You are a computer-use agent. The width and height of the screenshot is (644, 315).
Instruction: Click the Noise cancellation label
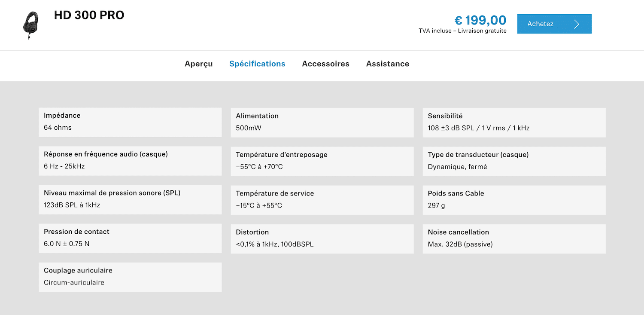(x=459, y=232)
